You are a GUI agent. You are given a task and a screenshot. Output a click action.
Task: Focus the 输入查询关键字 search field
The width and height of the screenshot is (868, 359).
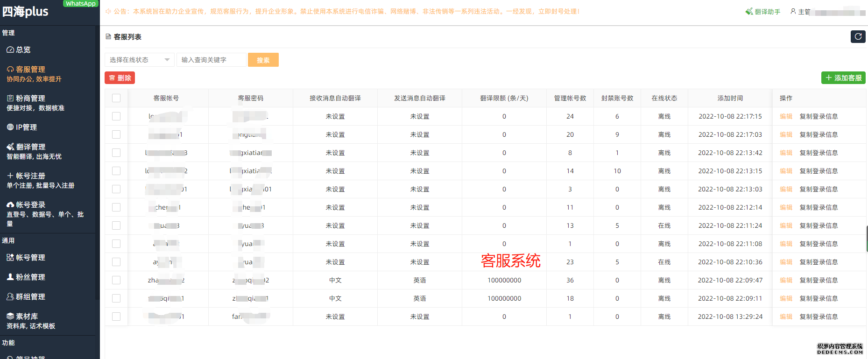tap(212, 60)
